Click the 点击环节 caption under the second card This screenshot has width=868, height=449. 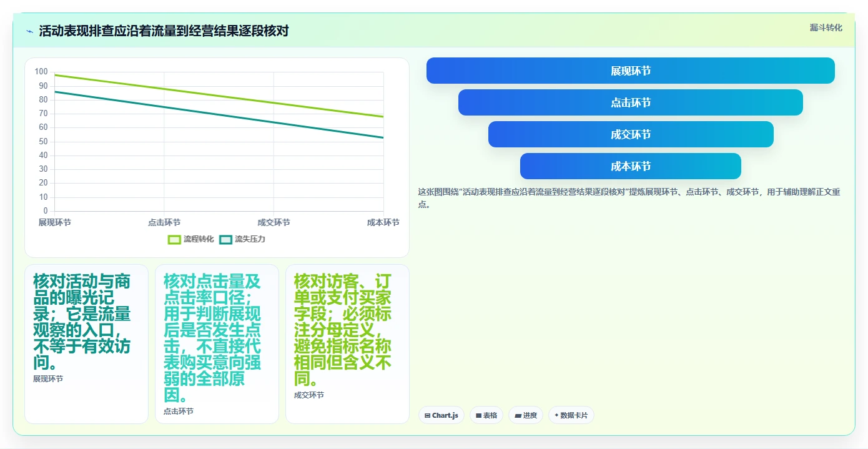click(179, 412)
